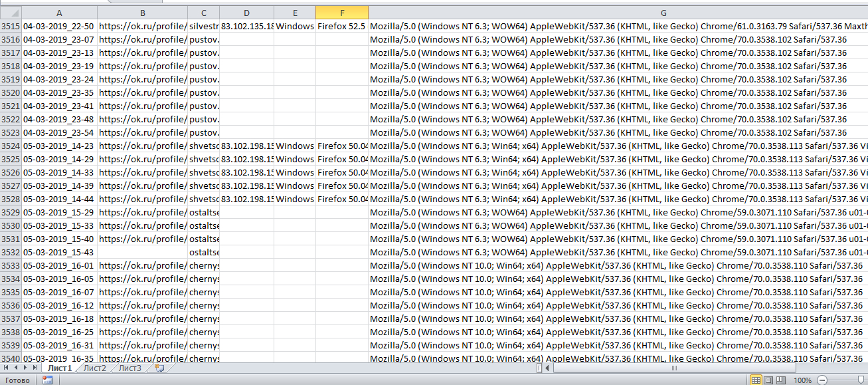
Task: Click the 'silvestr' cell in row 3515
Action: tap(203, 26)
